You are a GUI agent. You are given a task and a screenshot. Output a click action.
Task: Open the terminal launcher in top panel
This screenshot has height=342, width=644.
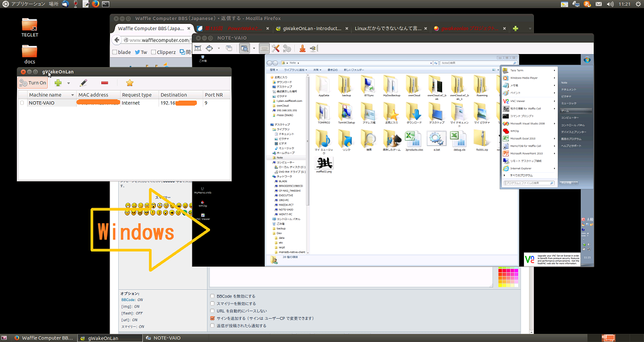tap(106, 4)
